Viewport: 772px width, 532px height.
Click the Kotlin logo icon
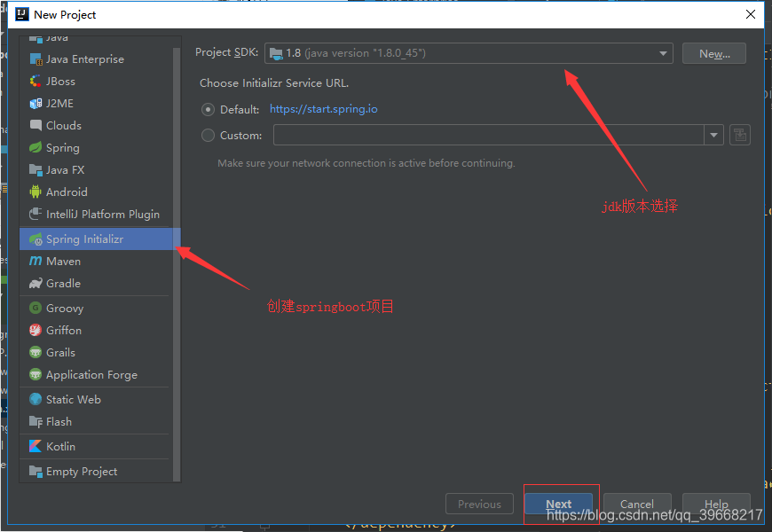(35, 446)
